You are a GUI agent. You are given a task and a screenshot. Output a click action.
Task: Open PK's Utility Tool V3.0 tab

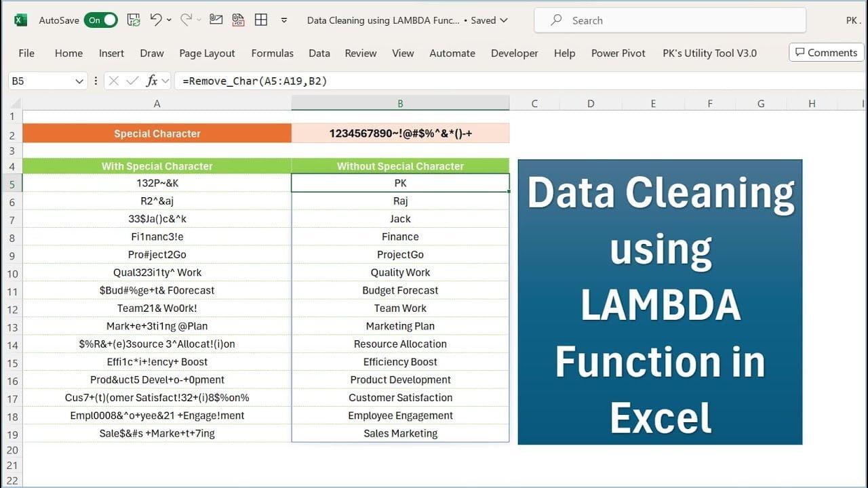(709, 53)
